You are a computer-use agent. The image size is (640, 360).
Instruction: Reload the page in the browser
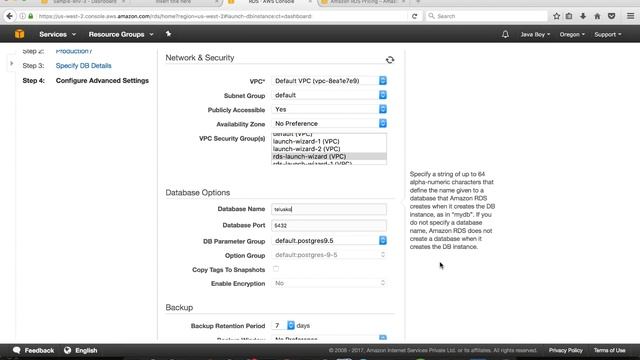[x=414, y=16]
